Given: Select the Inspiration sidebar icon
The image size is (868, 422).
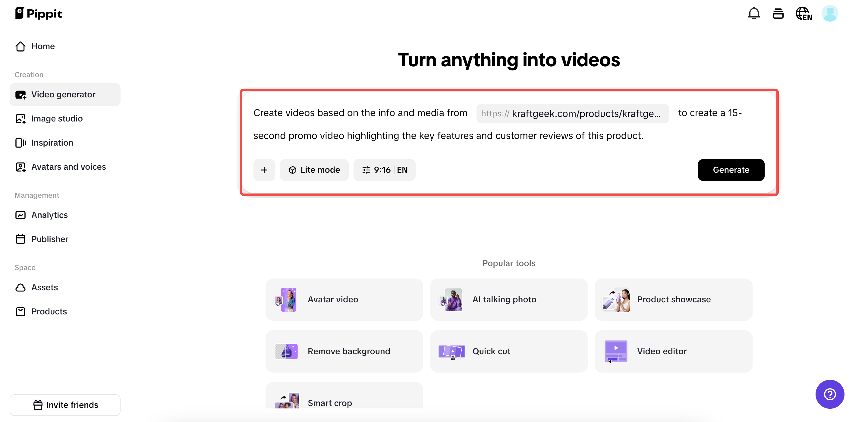Looking at the screenshot, I should click(x=20, y=143).
